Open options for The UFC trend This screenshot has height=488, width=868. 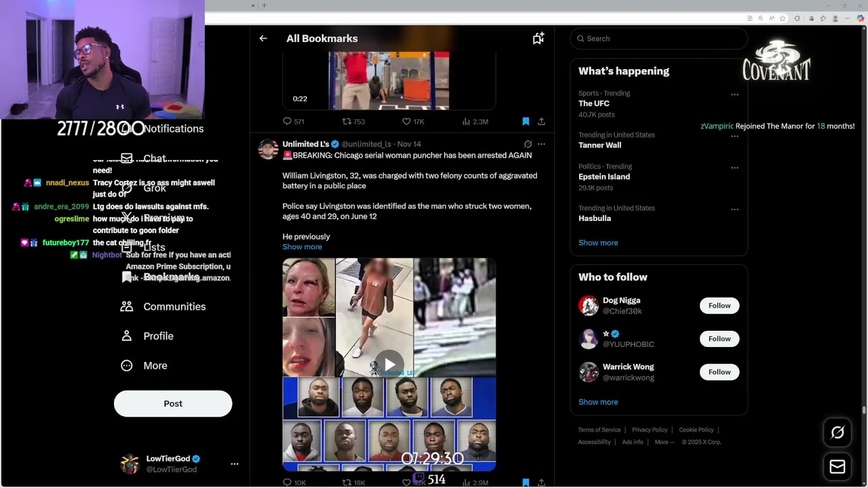tap(734, 94)
